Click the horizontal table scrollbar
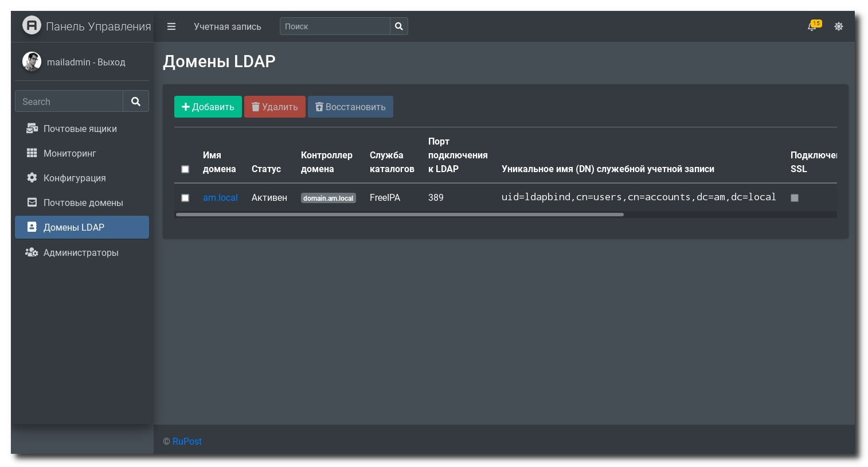The height and width of the screenshot is (467, 868). [x=400, y=215]
